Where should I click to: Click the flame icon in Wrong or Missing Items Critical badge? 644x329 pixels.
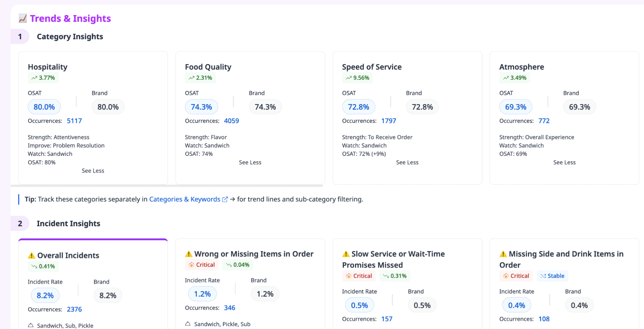pos(190,265)
